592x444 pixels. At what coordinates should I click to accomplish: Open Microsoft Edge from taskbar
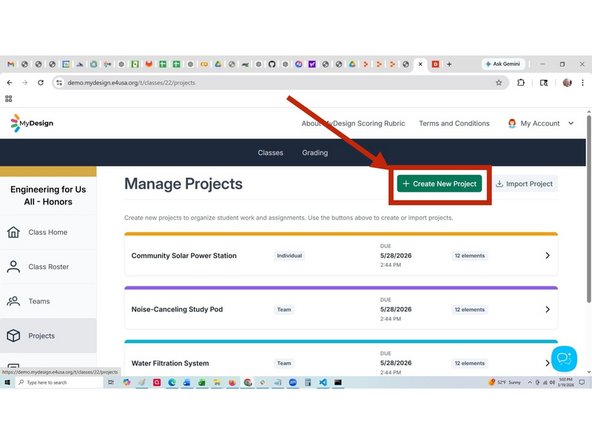(172, 382)
